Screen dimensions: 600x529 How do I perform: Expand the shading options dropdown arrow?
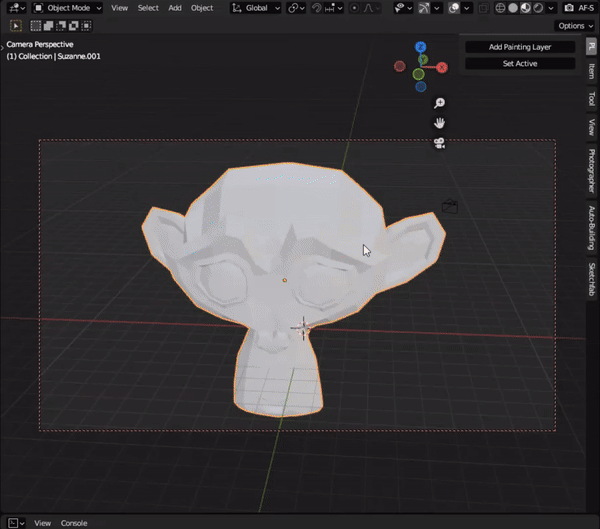pyautogui.click(x=551, y=8)
